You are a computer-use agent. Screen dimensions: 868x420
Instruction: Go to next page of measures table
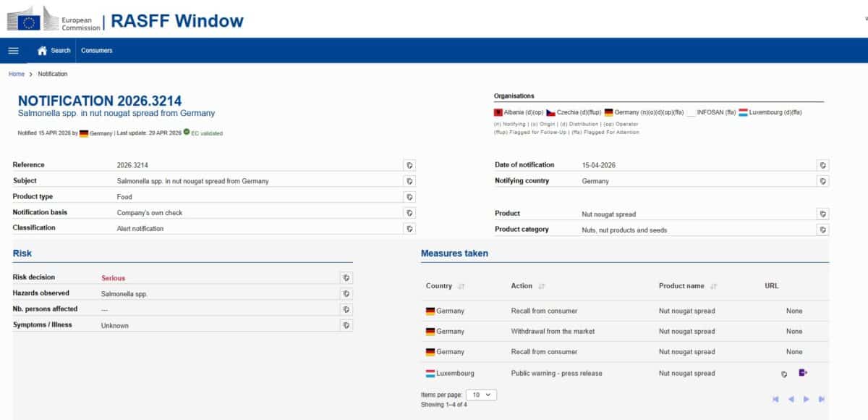click(807, 399)
